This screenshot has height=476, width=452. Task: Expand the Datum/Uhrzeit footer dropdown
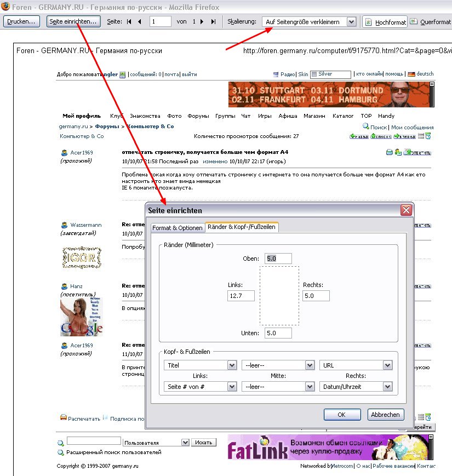point(387,387)
